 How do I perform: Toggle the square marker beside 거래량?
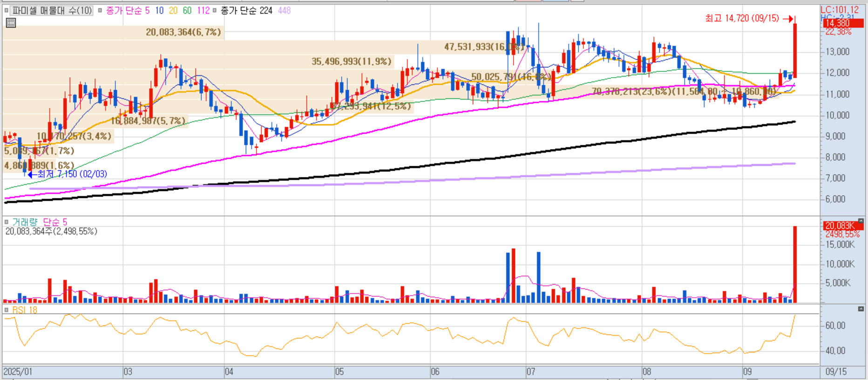click(6, 222)
